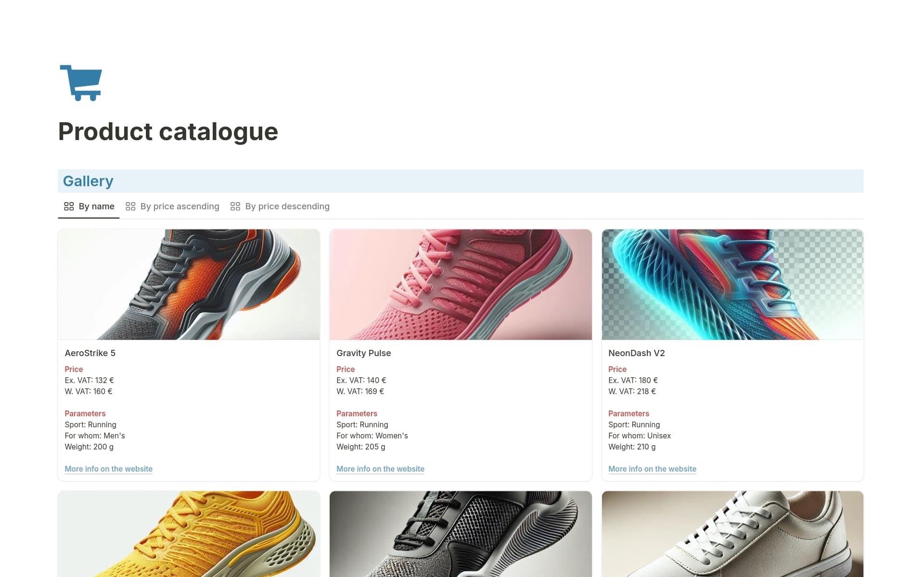Click the white sneaker photo

(x=732, y=534)
